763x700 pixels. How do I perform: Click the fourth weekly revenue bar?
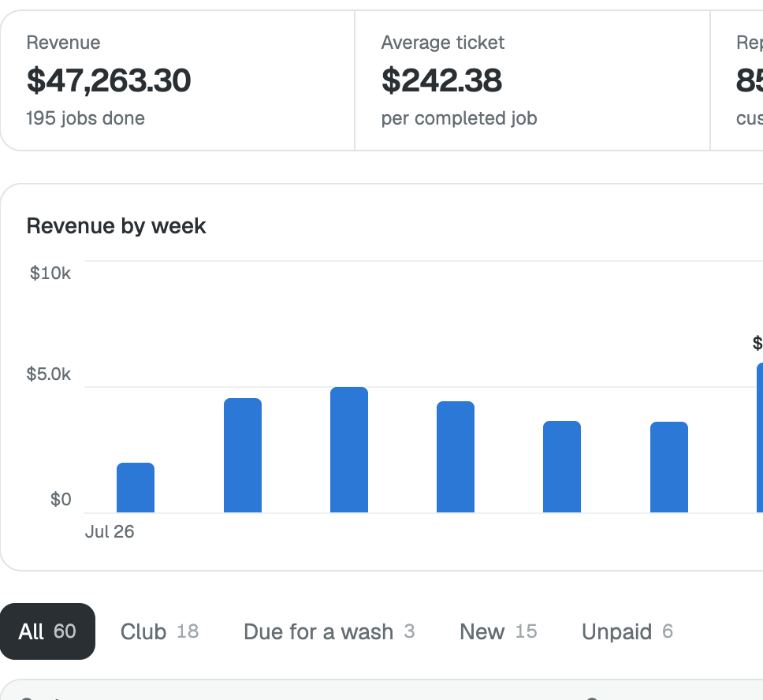pyautogui.click(x=456, y=456)
